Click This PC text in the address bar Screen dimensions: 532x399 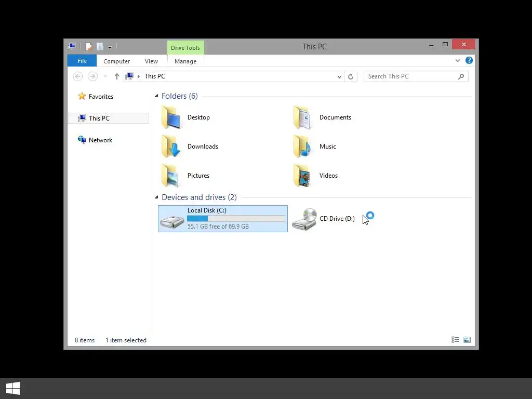tap(155, 76)
